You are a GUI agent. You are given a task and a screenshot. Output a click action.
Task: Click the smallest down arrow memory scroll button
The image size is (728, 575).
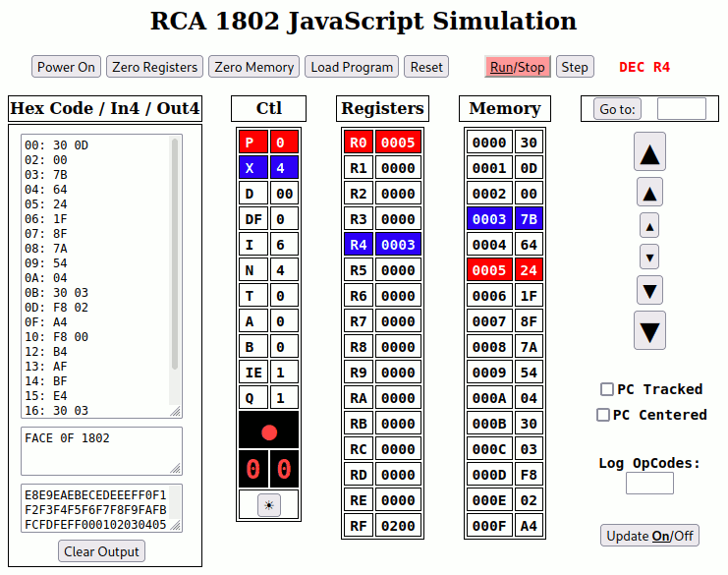coord(649,257)
